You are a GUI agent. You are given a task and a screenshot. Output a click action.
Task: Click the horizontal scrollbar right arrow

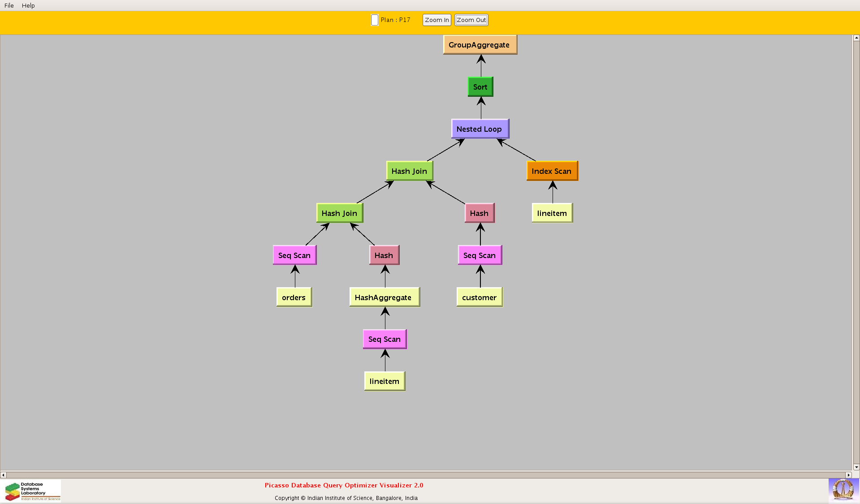(848, 475)
